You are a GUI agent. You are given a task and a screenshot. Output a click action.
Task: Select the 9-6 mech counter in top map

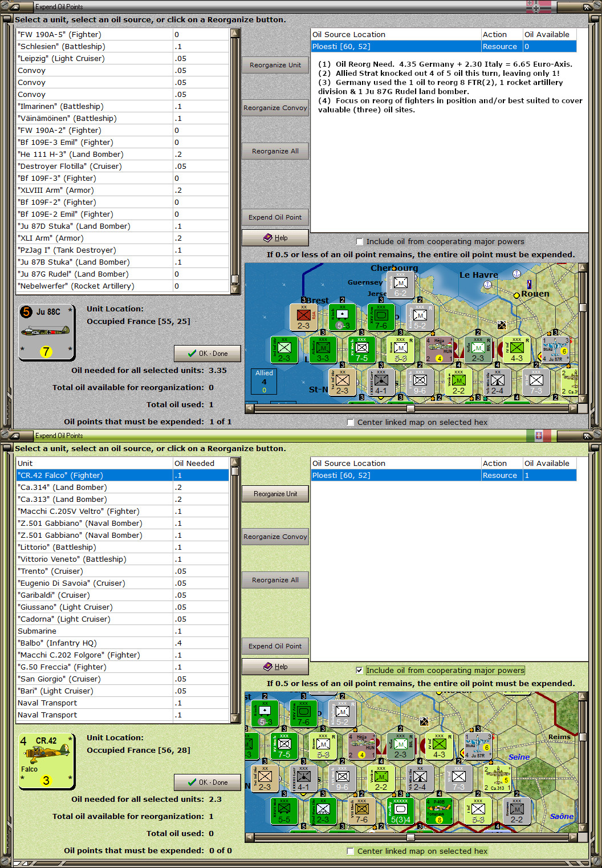tap(420, 382)
